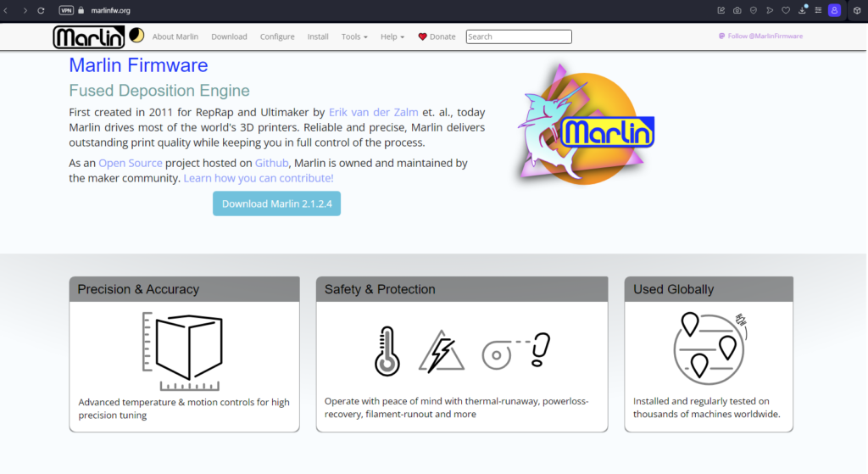Click the Used Globally card header
This screenshot has width=868, height=474.
click(x=709, y=289)
